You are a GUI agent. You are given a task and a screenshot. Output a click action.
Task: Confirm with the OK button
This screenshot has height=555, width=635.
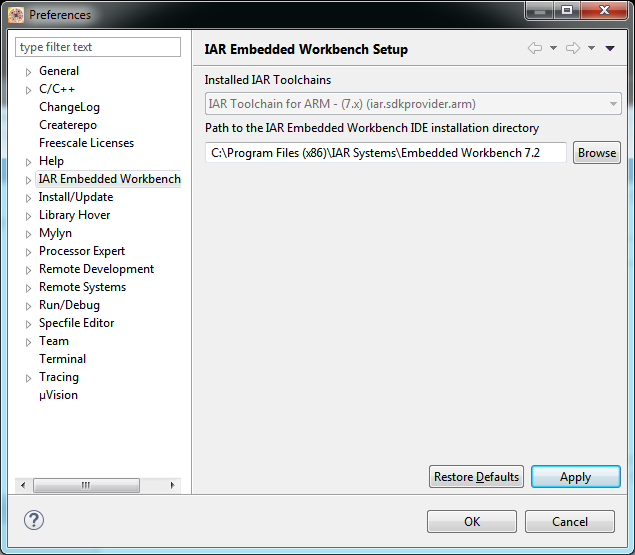point(472,521)
